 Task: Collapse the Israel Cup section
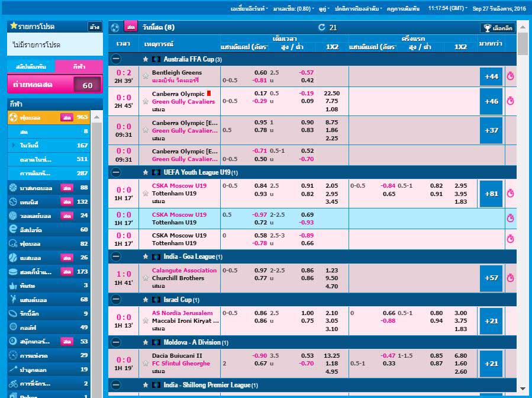coord(116,300)
